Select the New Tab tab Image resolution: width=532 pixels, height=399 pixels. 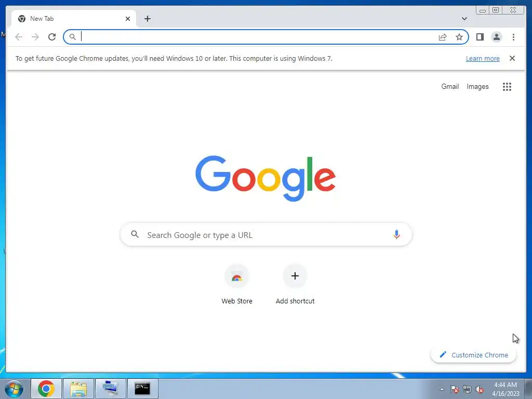pos(74,19)
